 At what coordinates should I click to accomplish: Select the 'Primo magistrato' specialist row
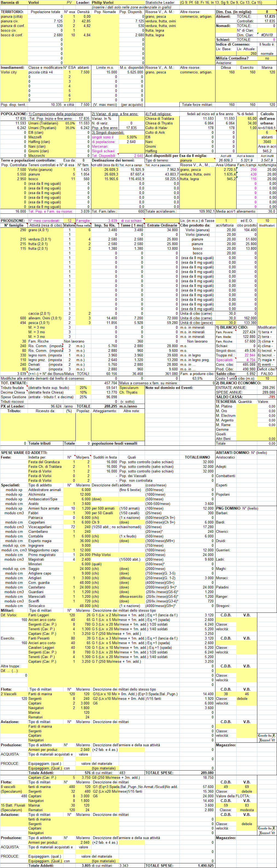click(x=42, y=555)
